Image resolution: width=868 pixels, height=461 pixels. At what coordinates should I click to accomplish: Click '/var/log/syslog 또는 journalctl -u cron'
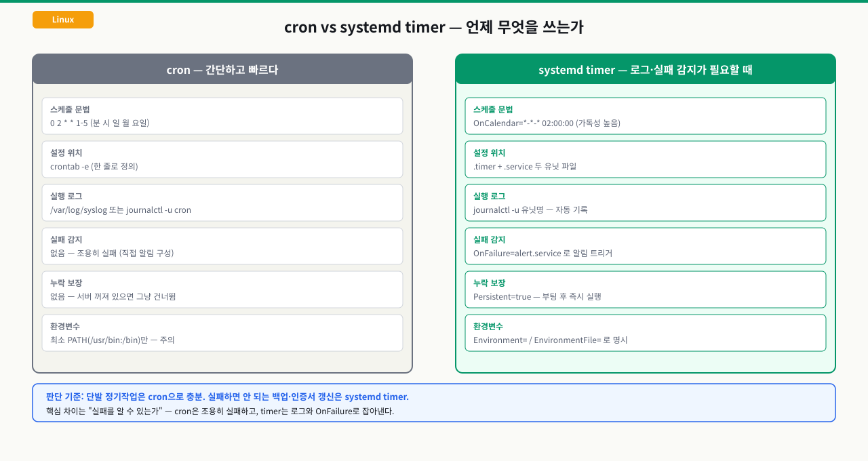pyautogui.click(x=121, y=209)
